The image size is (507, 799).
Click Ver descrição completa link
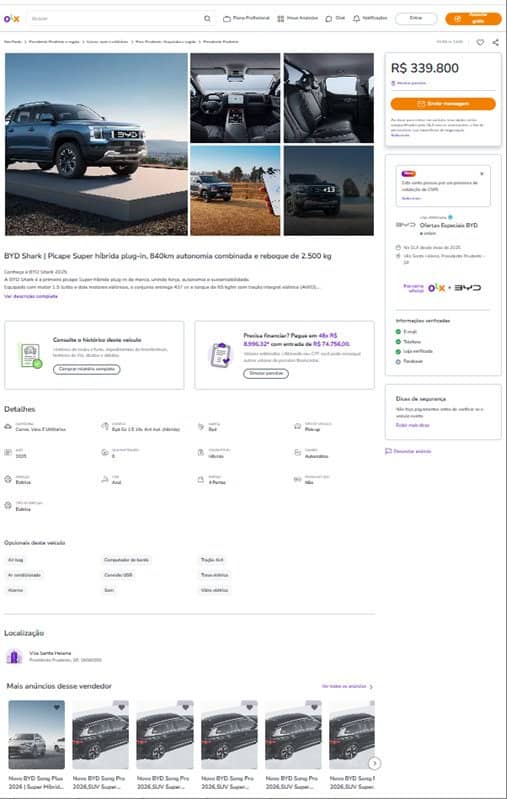pos(31,296)
